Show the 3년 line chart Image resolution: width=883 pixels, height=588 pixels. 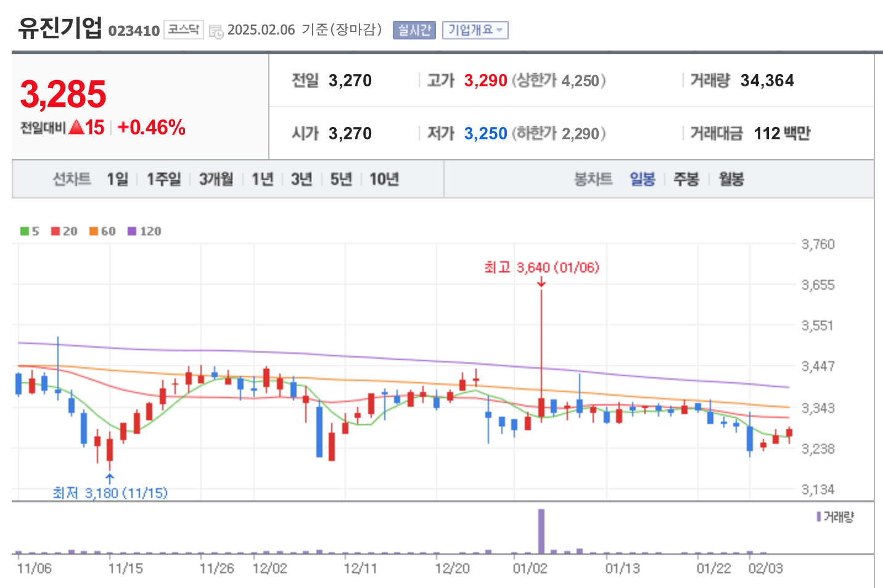pos(302,179)
